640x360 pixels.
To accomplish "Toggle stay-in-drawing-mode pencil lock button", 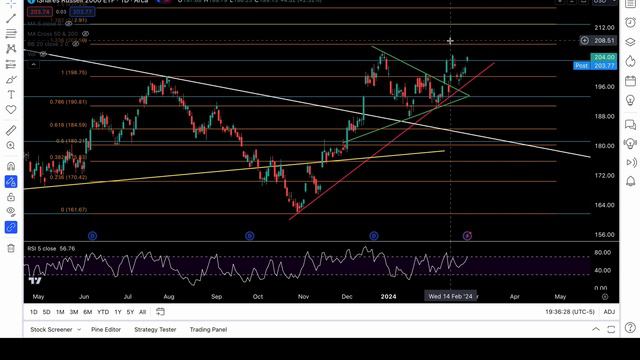I will click(x=11, y=182).
